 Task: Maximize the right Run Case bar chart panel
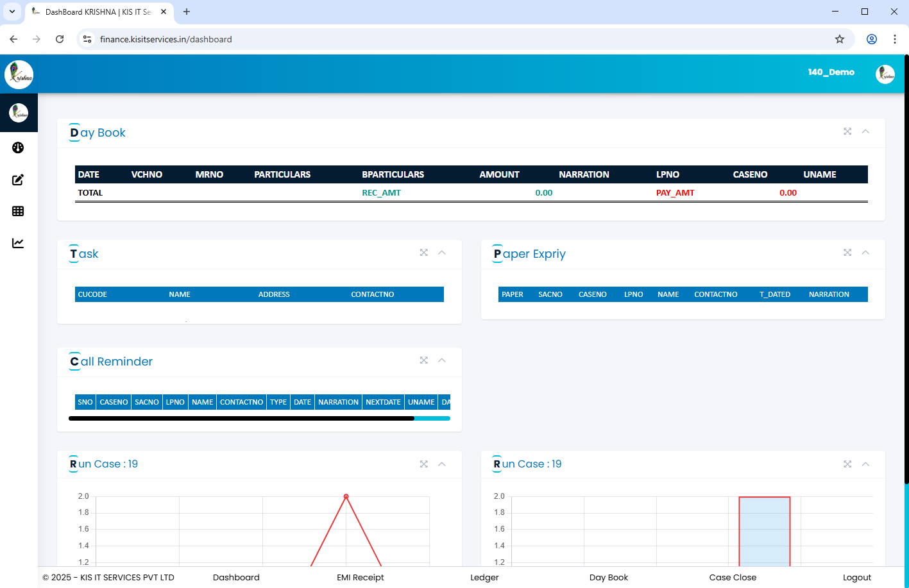tap(847, 464)
